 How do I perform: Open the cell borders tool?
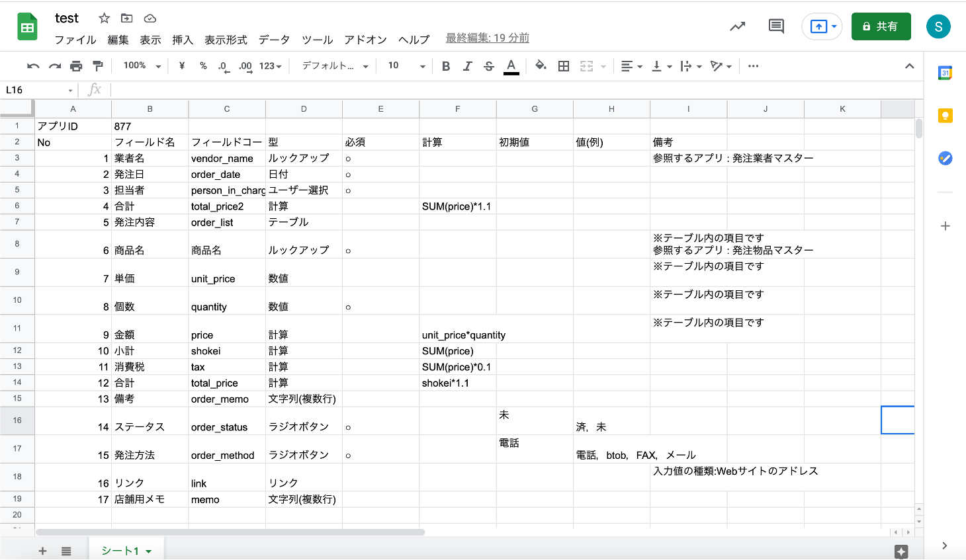[x=564, y=66]
